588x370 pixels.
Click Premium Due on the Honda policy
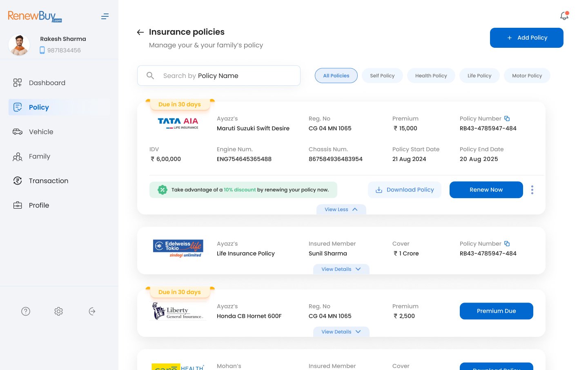pos(497,311)
